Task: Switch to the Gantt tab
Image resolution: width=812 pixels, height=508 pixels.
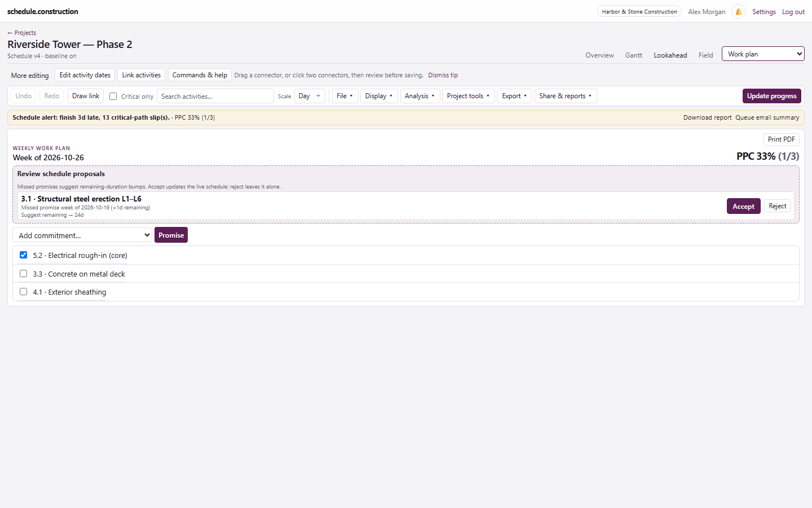Action: [x=634, y=55]
